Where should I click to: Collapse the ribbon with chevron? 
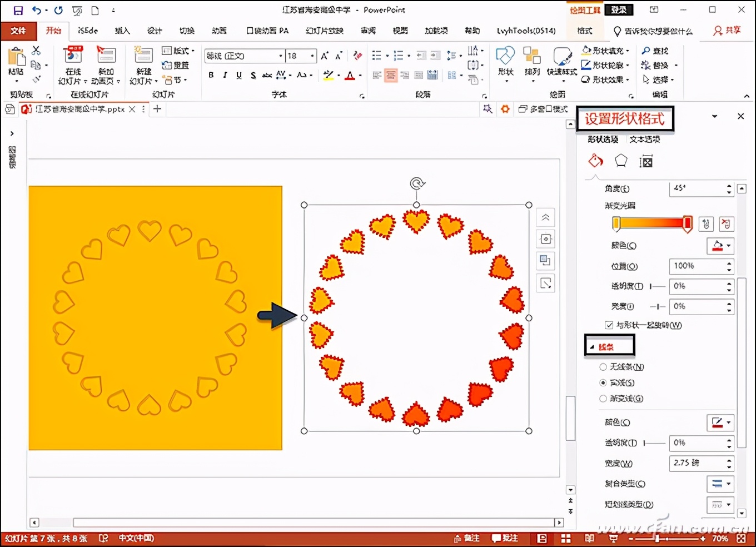tap(747, 96)
